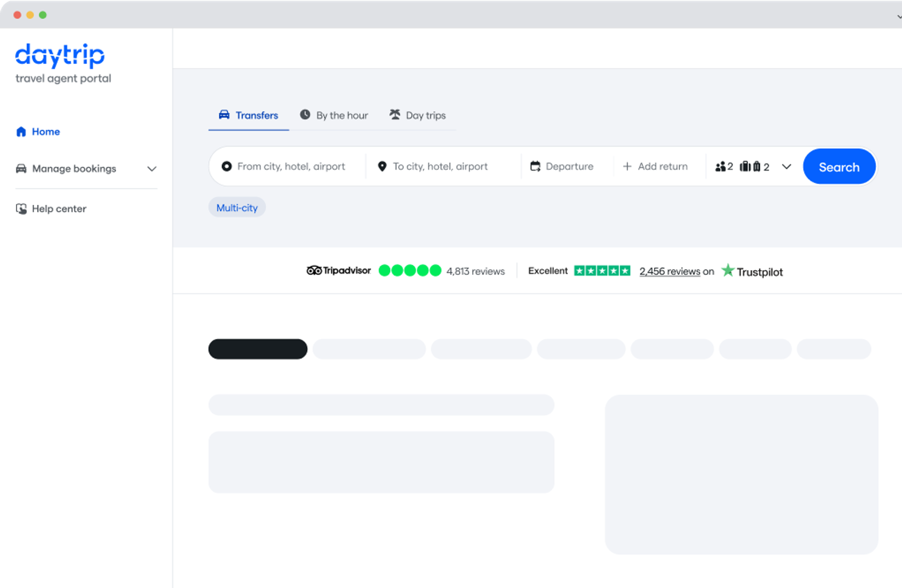Expand the passengers and luggage dropdown

pos(787,166)
